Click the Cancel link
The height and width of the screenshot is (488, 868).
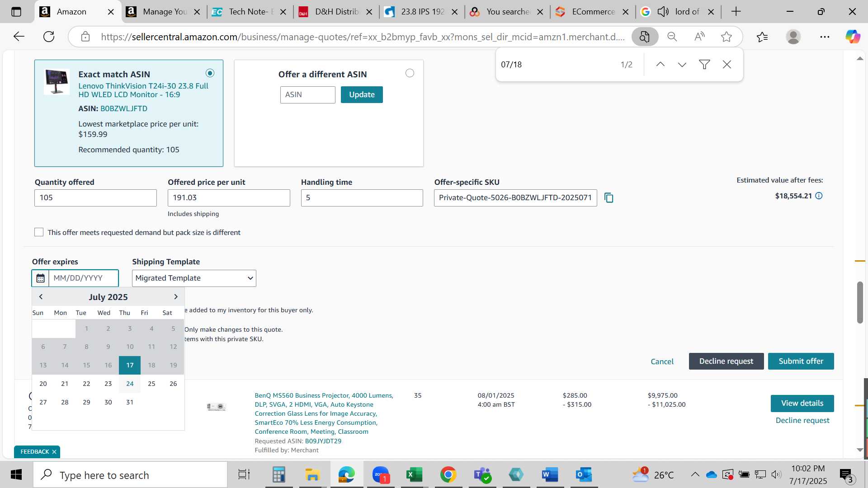click(x=662, y=361)
